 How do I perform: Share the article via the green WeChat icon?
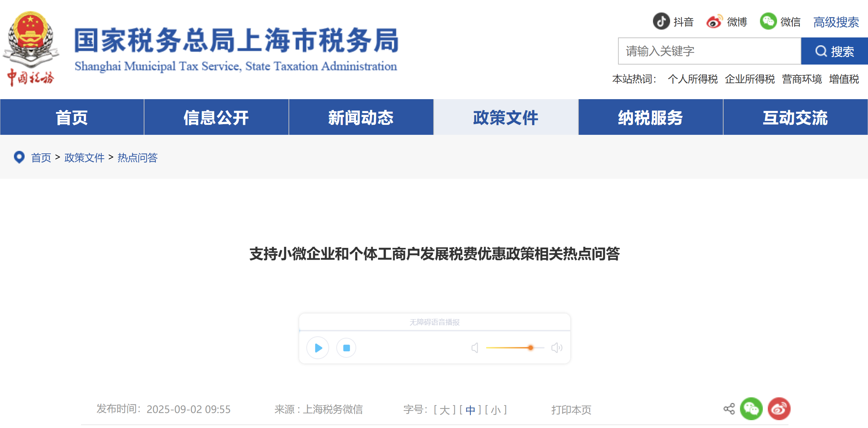[751, 408]
